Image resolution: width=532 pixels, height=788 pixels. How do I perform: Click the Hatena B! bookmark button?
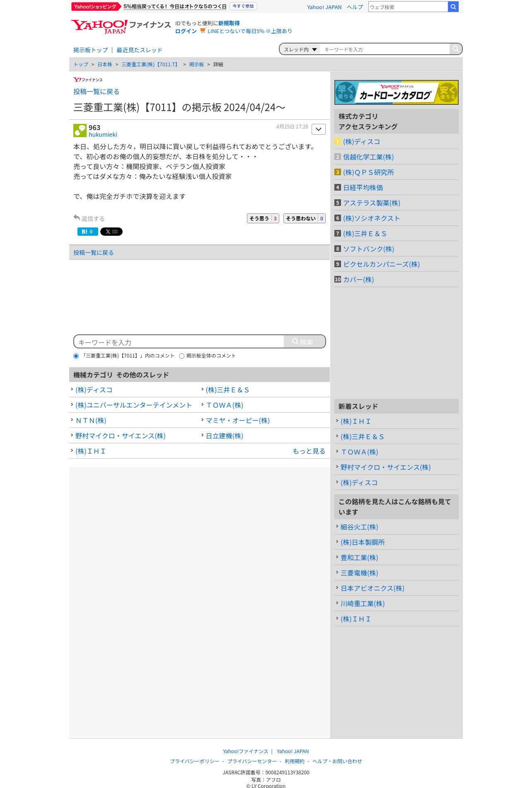click(x=87, y=232)
